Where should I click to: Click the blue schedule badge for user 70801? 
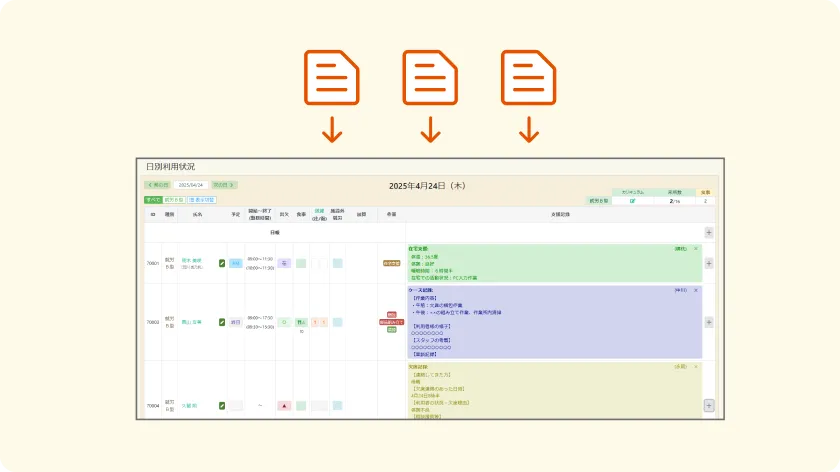coord(236,263)
